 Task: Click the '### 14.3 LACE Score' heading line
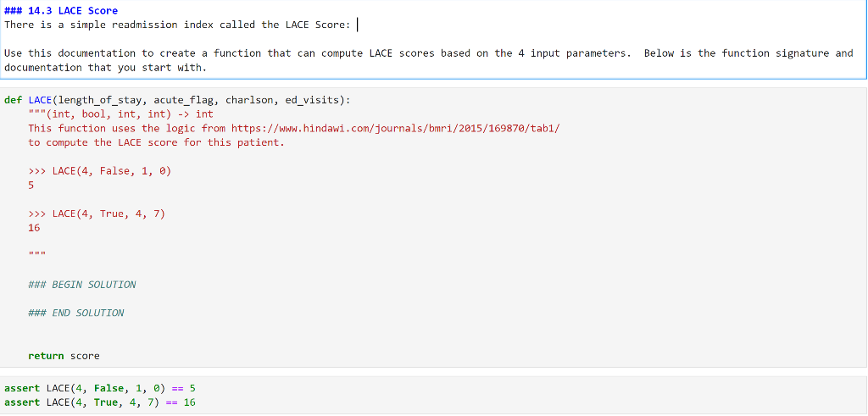(61, 10)
